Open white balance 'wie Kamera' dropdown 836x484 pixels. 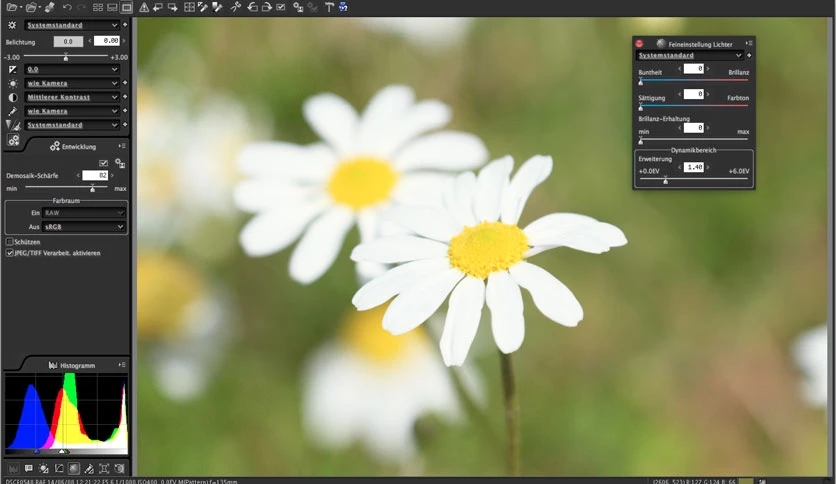pyautogui.click(x=71, y=83)
